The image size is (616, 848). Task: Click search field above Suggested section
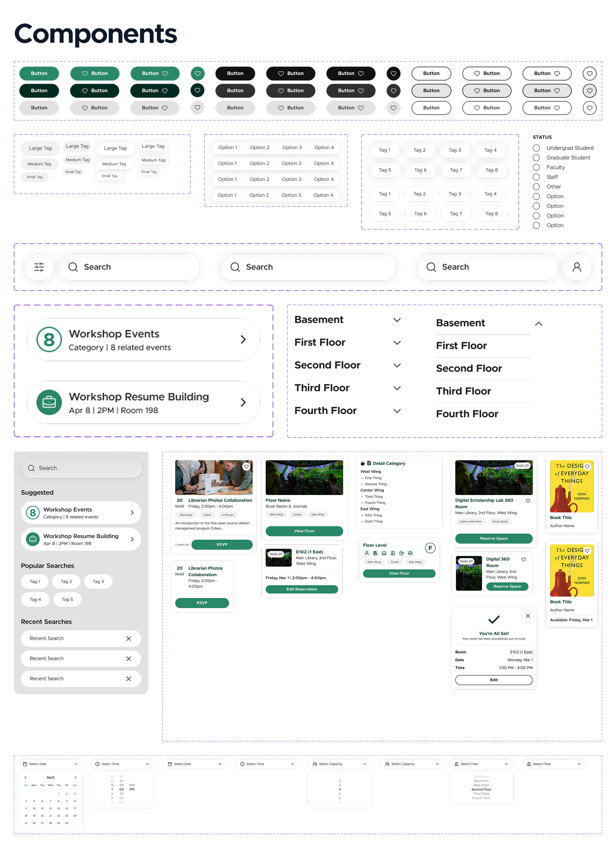pyautogui.click(x=81, y=468)
